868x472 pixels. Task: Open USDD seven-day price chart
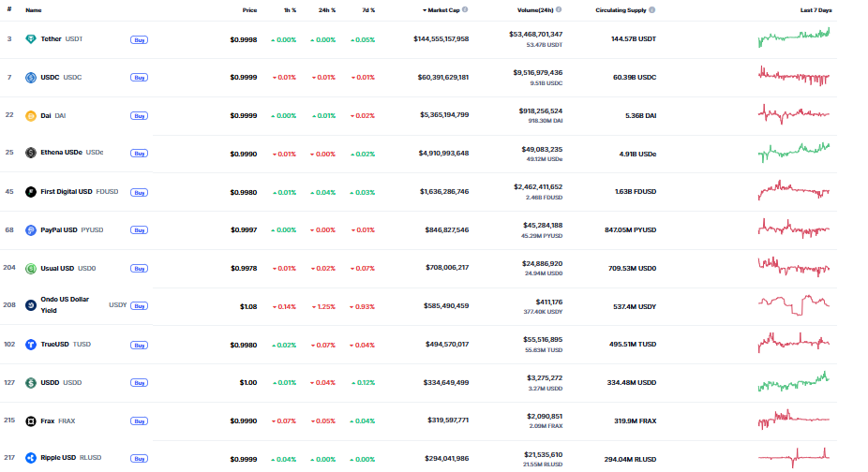pos(794,381)
